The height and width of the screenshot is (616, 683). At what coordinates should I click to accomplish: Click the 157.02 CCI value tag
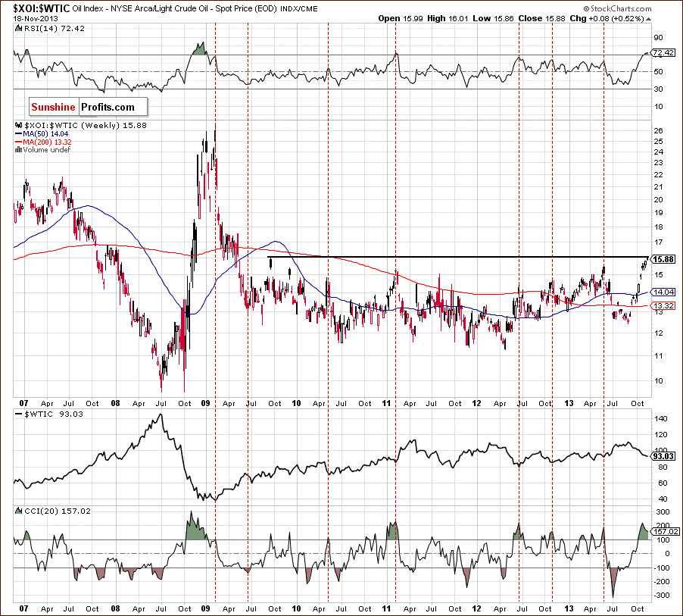tap(665, 531)
